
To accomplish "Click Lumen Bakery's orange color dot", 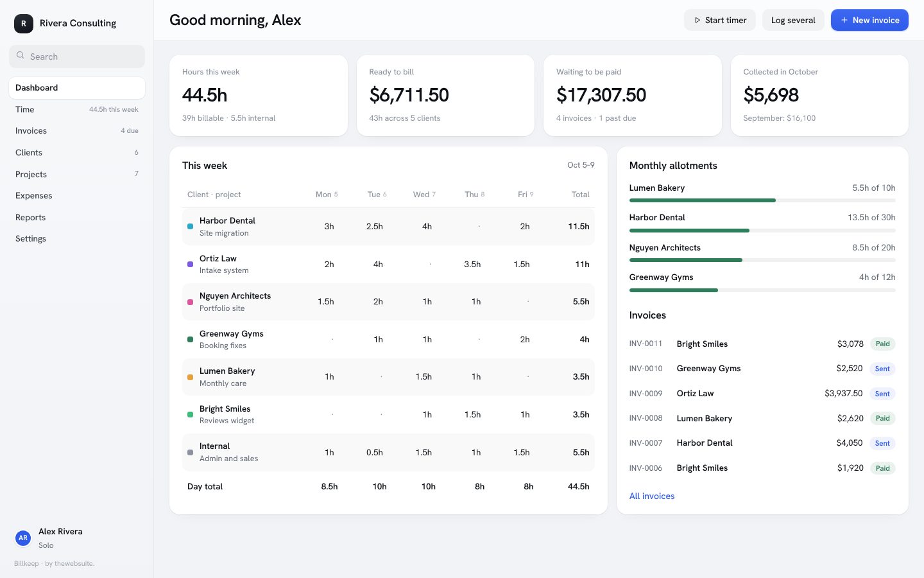I will [190, 377].
